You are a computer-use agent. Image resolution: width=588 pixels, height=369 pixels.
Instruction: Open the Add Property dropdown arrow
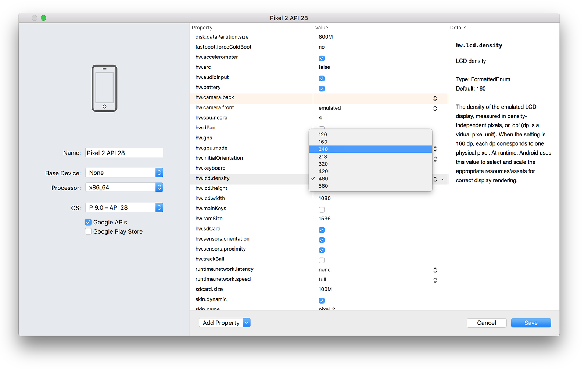247,323
